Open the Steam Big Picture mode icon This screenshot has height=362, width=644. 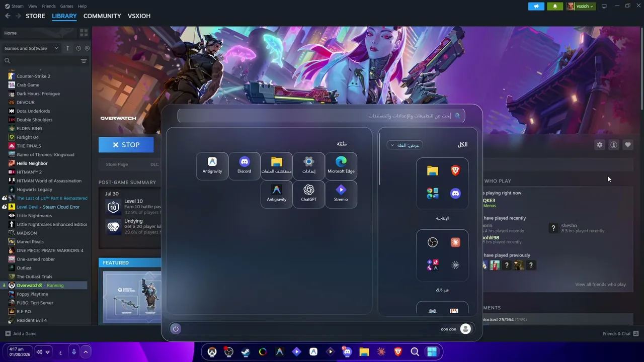(604, 6)
